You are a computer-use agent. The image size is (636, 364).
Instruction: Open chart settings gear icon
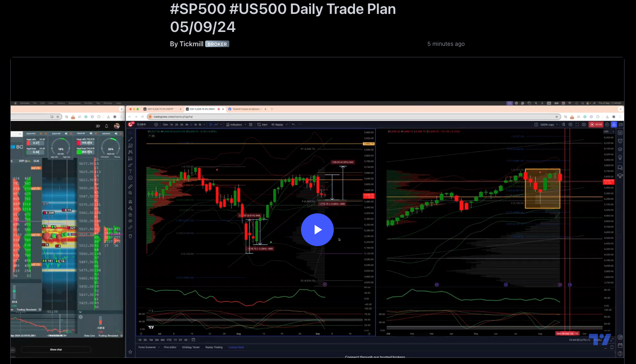570,124
